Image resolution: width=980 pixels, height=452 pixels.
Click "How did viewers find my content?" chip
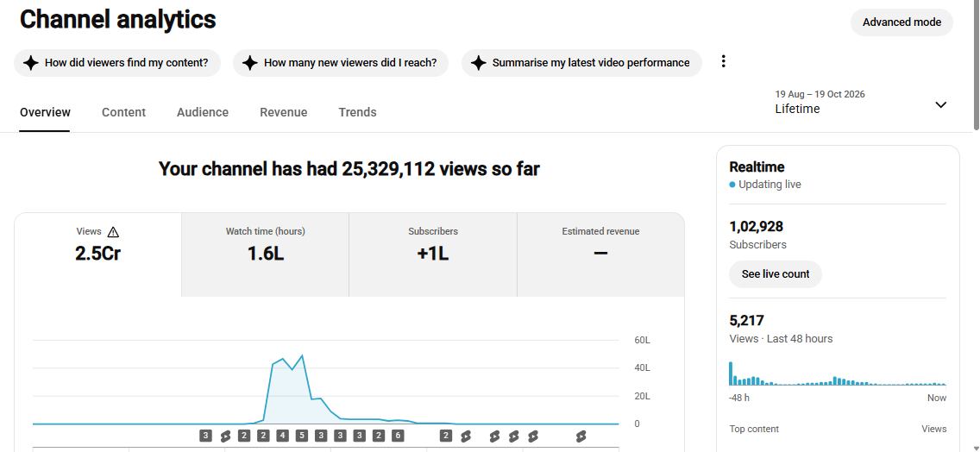point(117,62)
